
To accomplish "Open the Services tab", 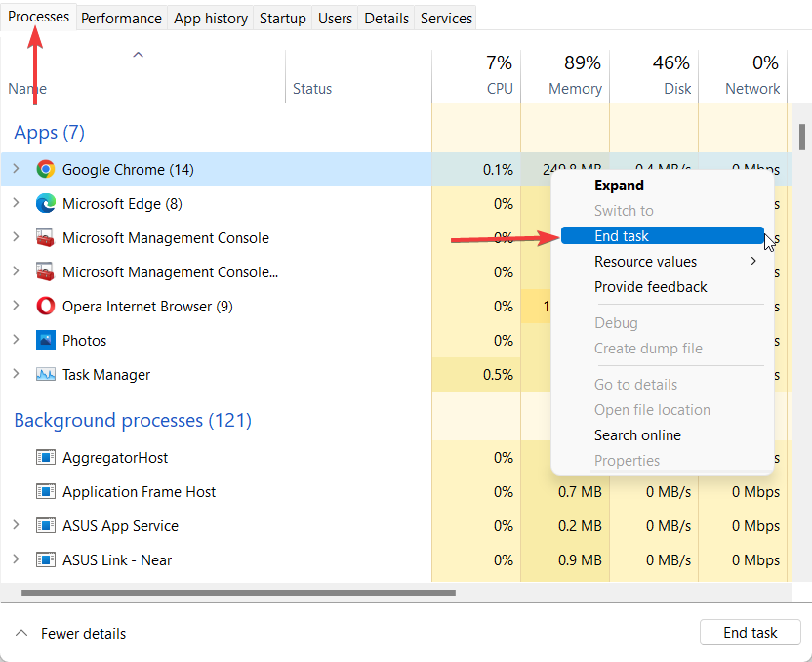I will coord(445,18).
